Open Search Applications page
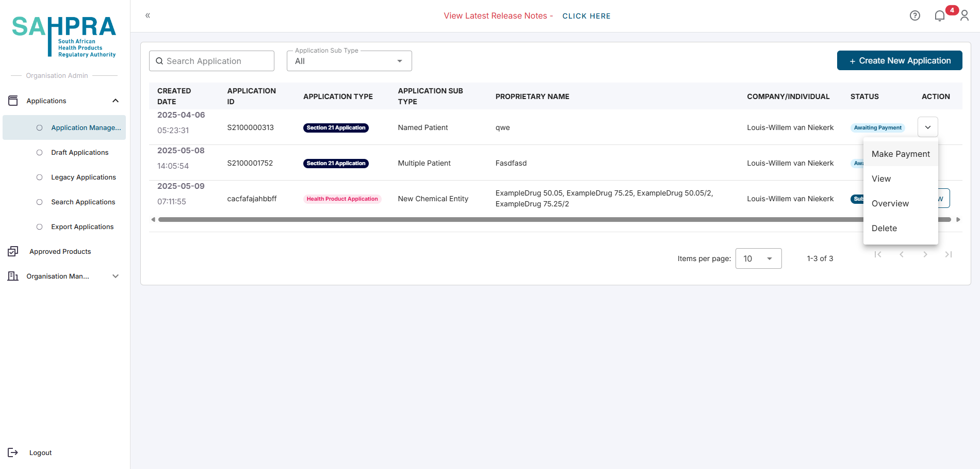This screenshot has width=980, height=469. click(83, 202)
